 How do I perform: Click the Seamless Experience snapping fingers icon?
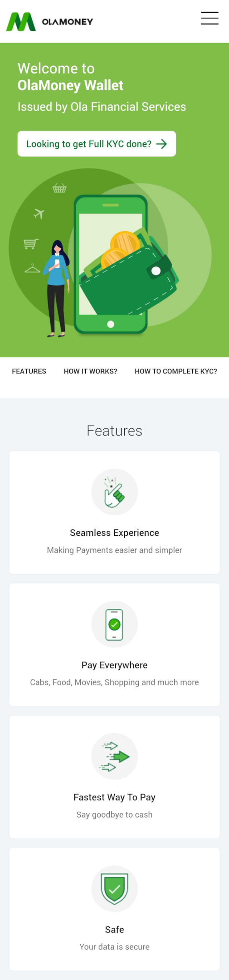(114, 491)
